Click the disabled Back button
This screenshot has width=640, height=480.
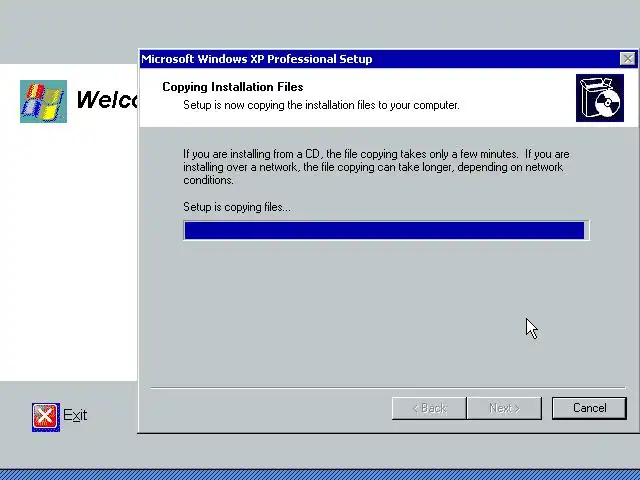pyautogui.click(x=429, y=408)
